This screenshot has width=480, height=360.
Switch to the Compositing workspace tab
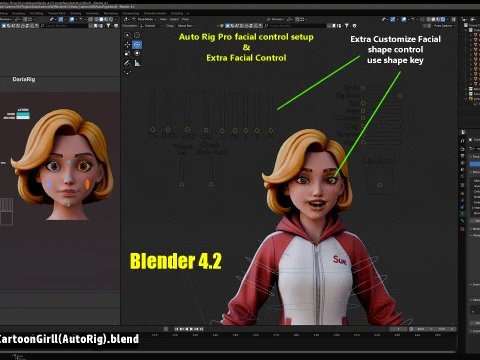click(131, 13)
